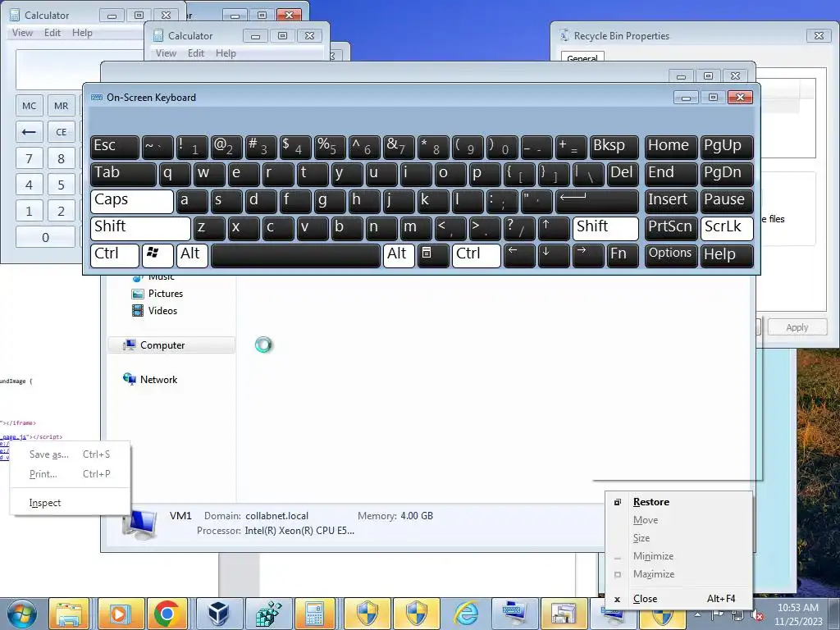Click the muted volume tray icon
This screenshot has width=840, height=630.
757,615
